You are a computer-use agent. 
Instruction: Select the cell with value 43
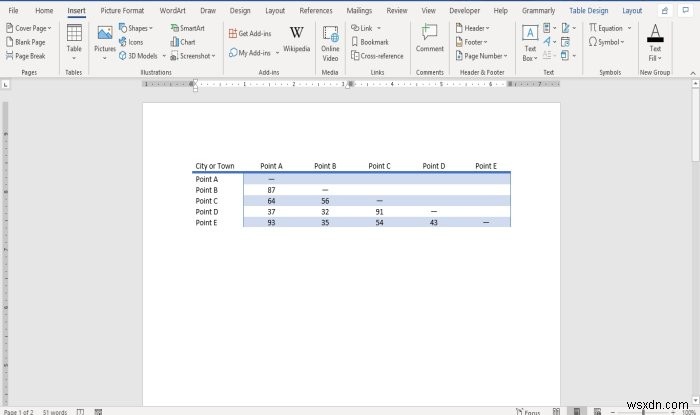(433, 222)
